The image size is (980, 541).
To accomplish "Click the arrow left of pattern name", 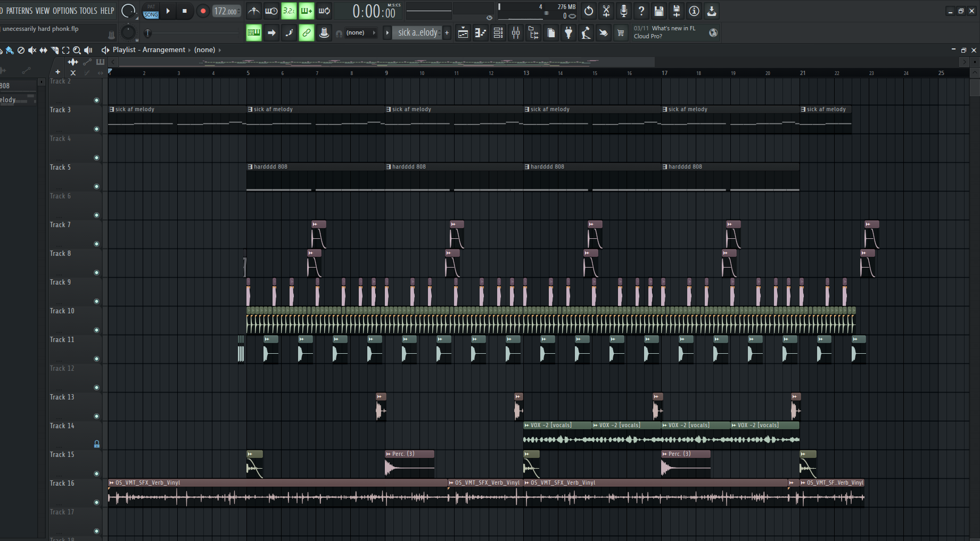I will pyautogui.click(x=387, y=33).
